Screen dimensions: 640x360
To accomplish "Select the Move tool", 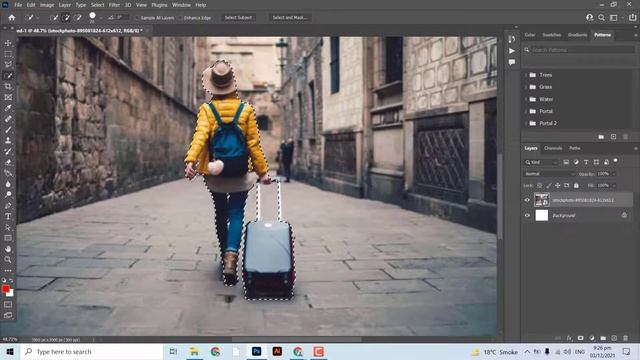I will (x=8, y=43).
